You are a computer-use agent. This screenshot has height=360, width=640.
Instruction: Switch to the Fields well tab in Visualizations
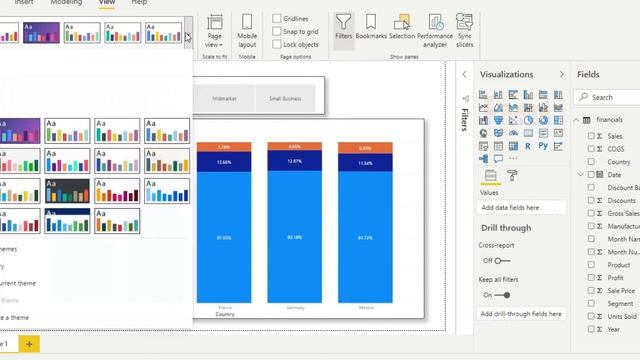[x=491, y=176]
